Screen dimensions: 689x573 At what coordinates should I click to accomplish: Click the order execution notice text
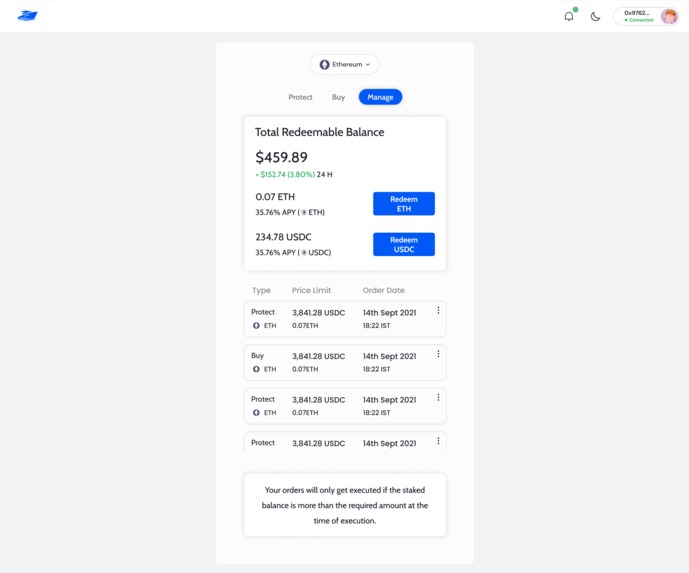[x=344, y=505]
